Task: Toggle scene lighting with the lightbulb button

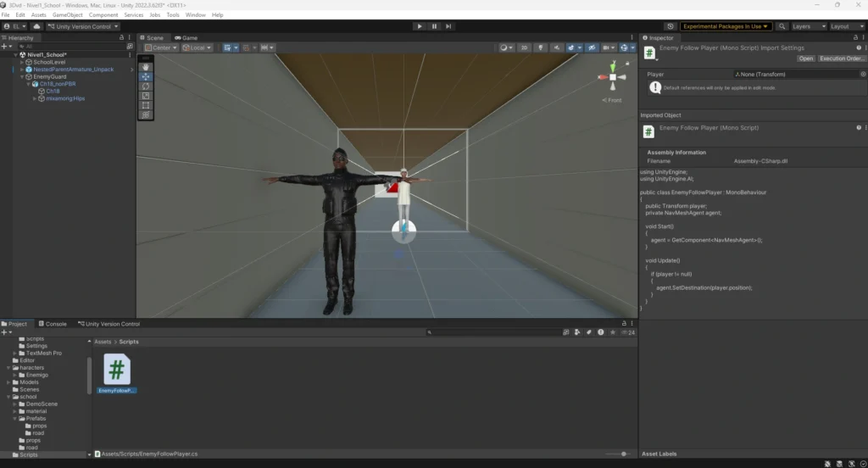Action: point(540,47)
